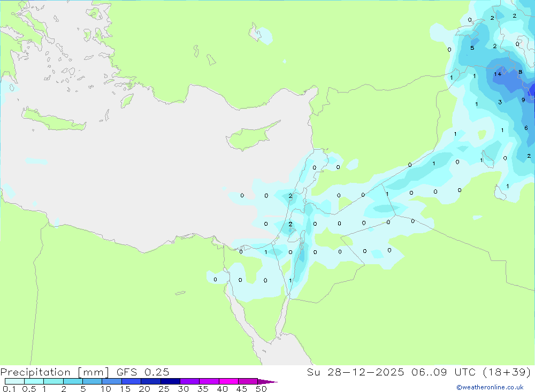Click the legend label 35

pos(203,389)
